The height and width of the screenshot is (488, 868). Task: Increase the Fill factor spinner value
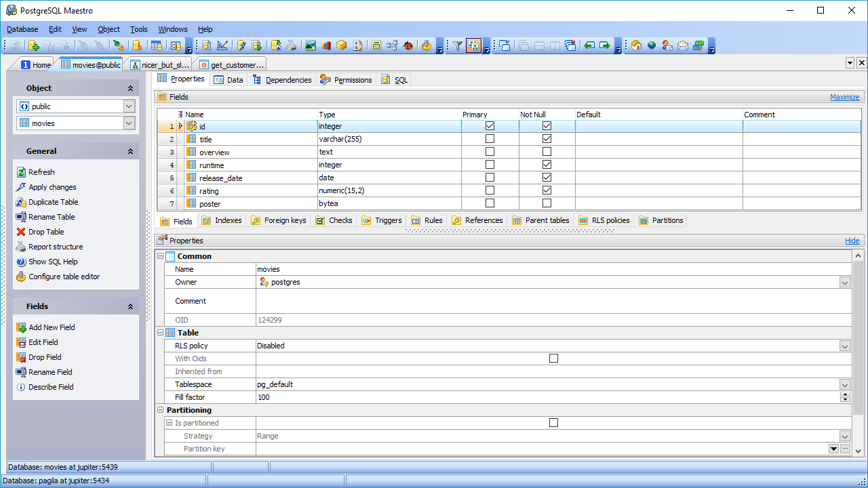point(845,394)
